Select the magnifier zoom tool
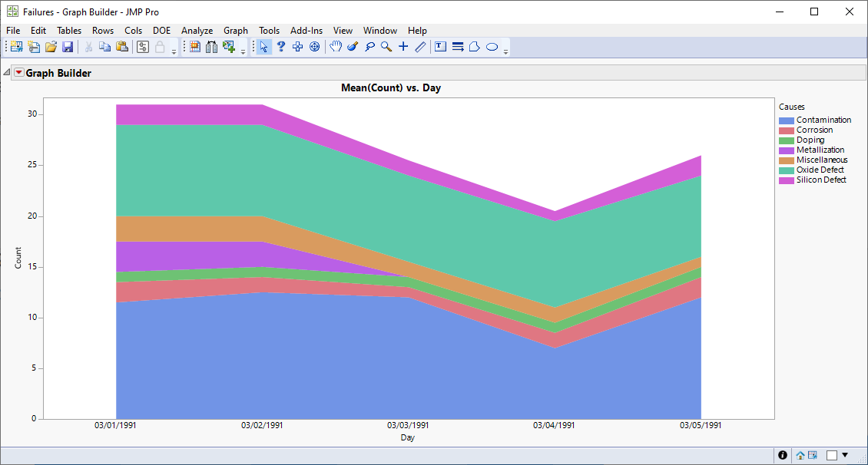 tap(386, 46)
